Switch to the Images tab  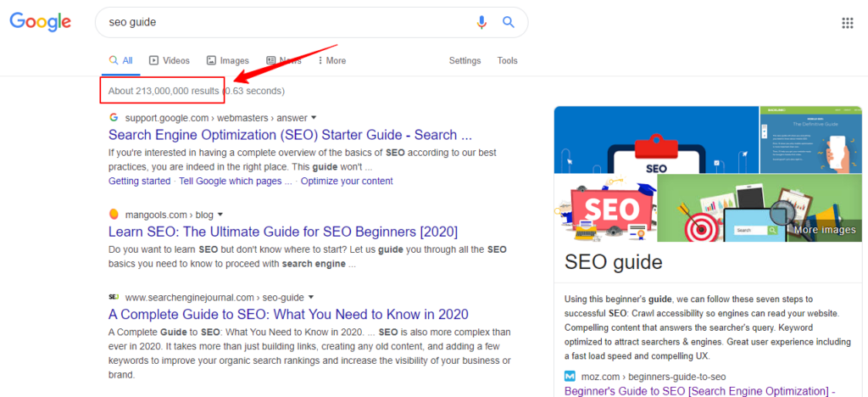(227, 61)
